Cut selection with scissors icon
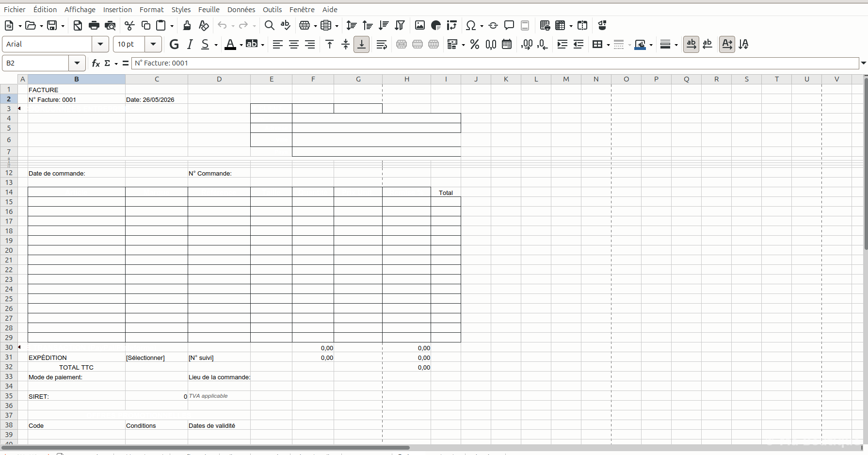Viewport: 868px width, 455px height. pos(129,26)
